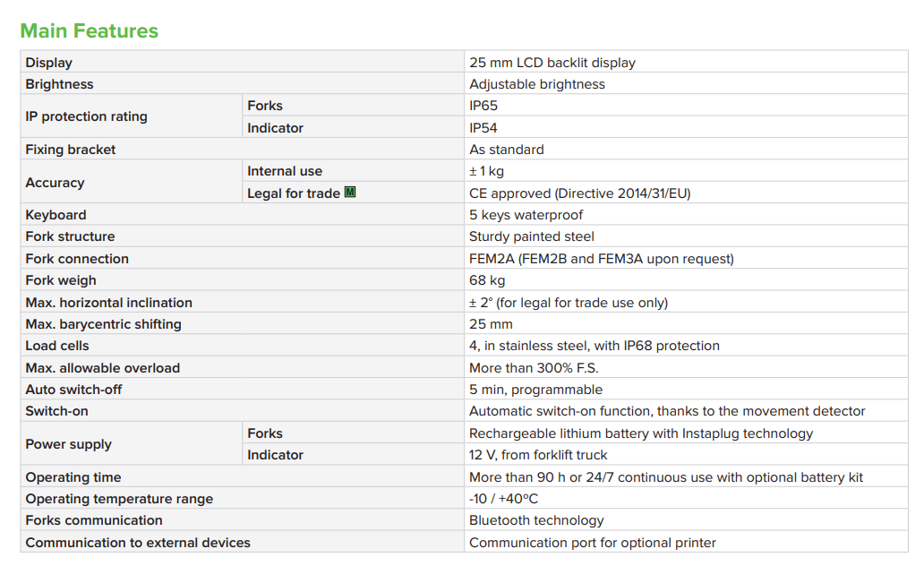The width and height of the screenshot is (924, 583).
Task: Select the Brightness row label
Action: tap(59, 84)
